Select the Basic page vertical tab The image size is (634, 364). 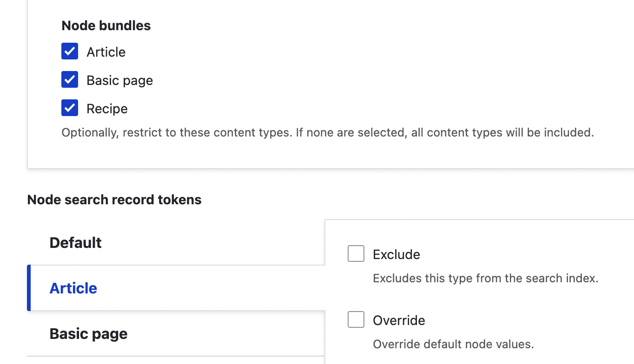click(88, 333)
